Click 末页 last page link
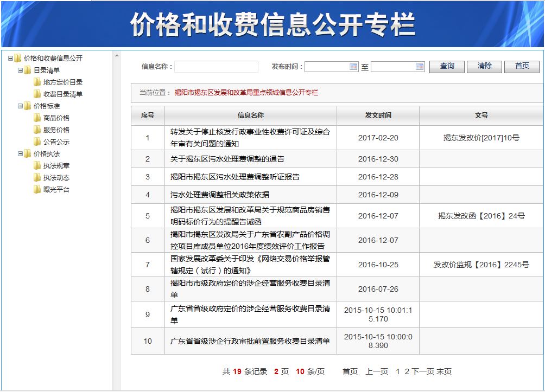The image size is (545, 392). [x=444, y=371]
